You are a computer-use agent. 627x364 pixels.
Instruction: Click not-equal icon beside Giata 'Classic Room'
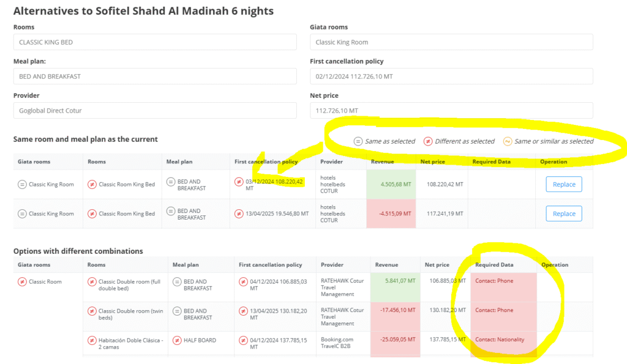pos(22,282)
